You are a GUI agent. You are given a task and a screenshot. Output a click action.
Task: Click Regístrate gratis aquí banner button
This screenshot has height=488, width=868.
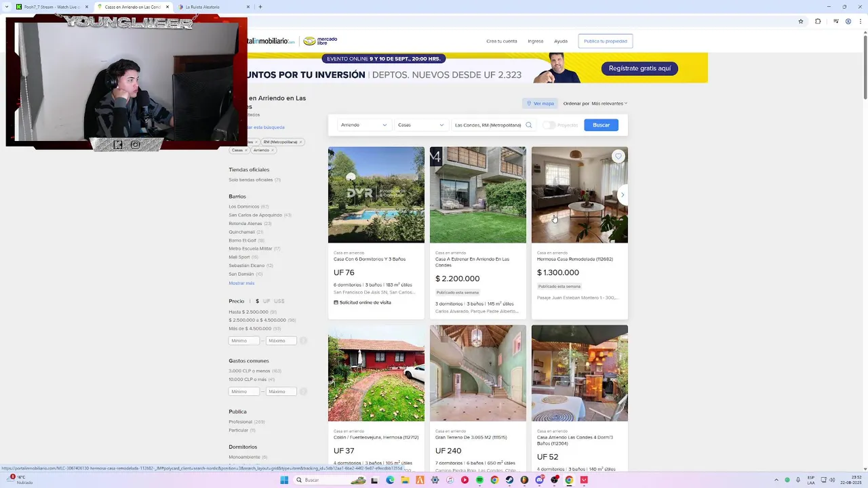point(639,68)
